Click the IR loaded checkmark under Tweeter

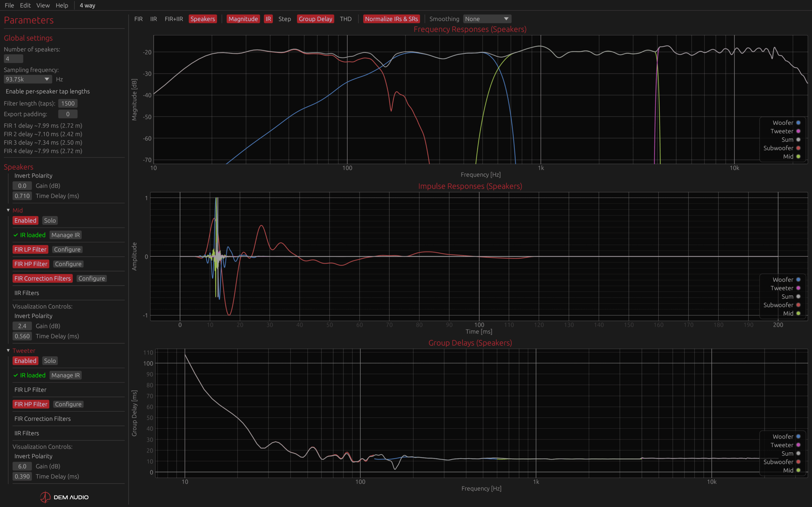(x=16, y=375)
